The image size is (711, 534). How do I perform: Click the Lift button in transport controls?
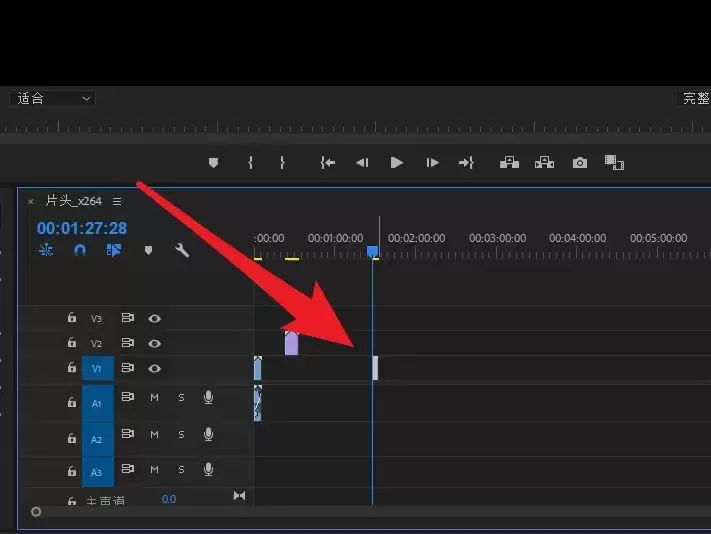point(510,163)
